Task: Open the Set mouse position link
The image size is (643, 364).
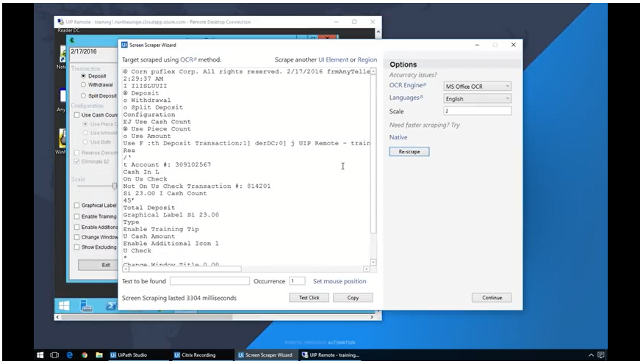Action: coord(340,281)
